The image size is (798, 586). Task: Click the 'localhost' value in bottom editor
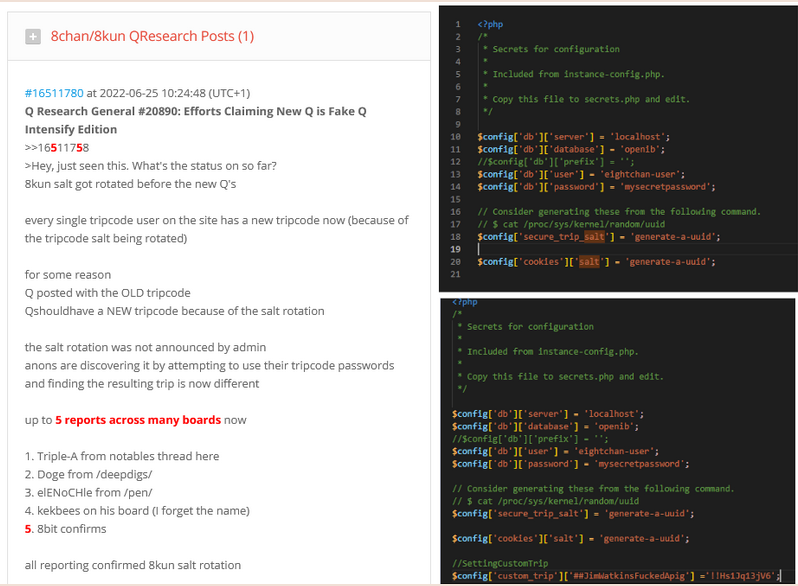(612, 414)
